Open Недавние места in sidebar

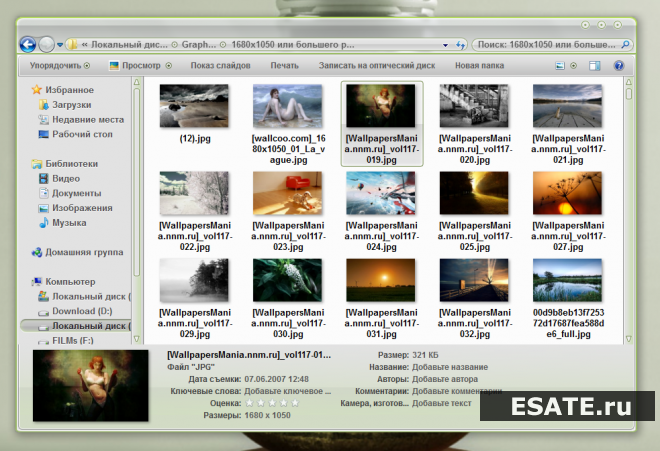tap(88, 120)
